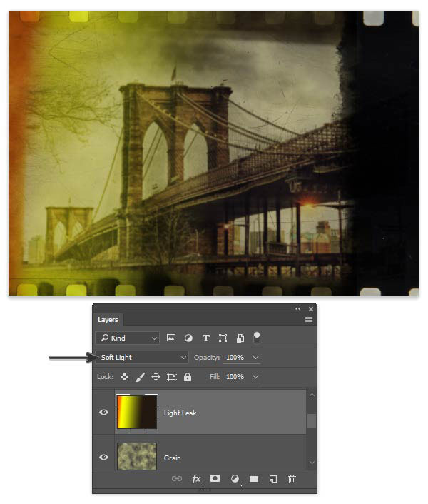This screenshot has width=428, height=504.
Task: Add a layer style via fx icon
Action: (x=196, y=479)
